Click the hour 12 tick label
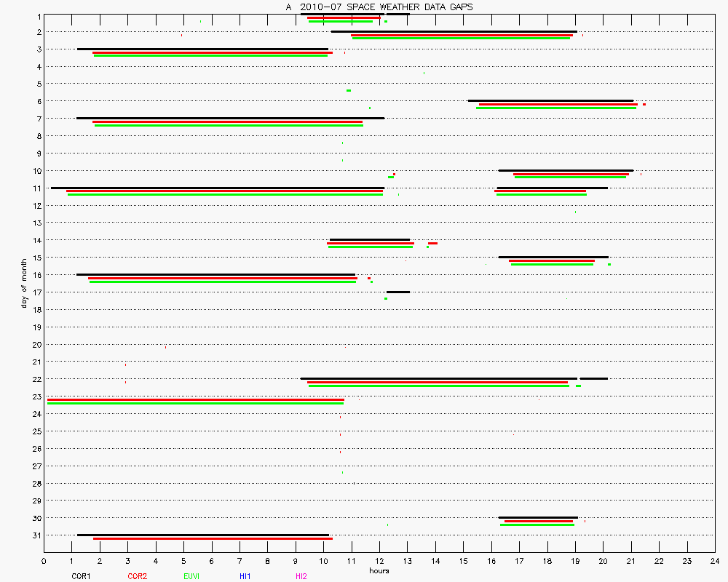 [x=379, y=561]
